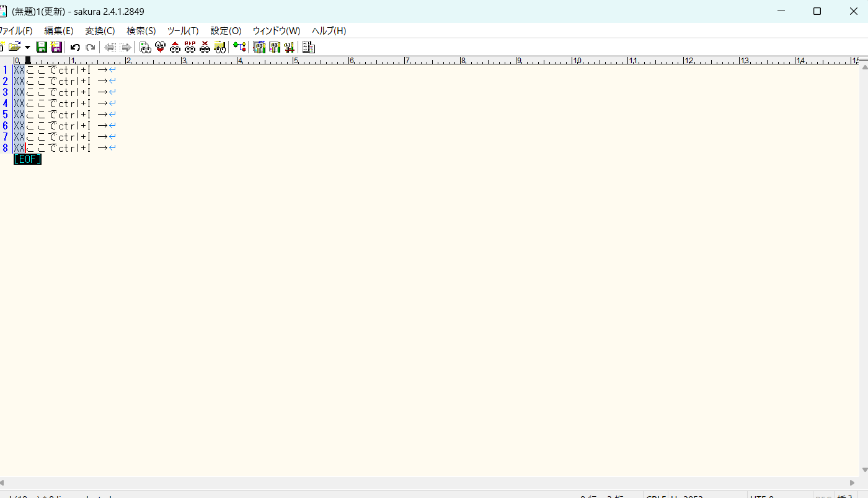Open the ファイル(F) menu
The image size is (868, 498).
[15, 30]
